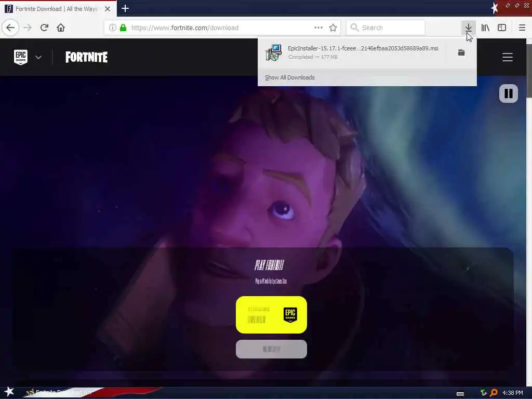Click the network tray icon

tap(484, 393)
